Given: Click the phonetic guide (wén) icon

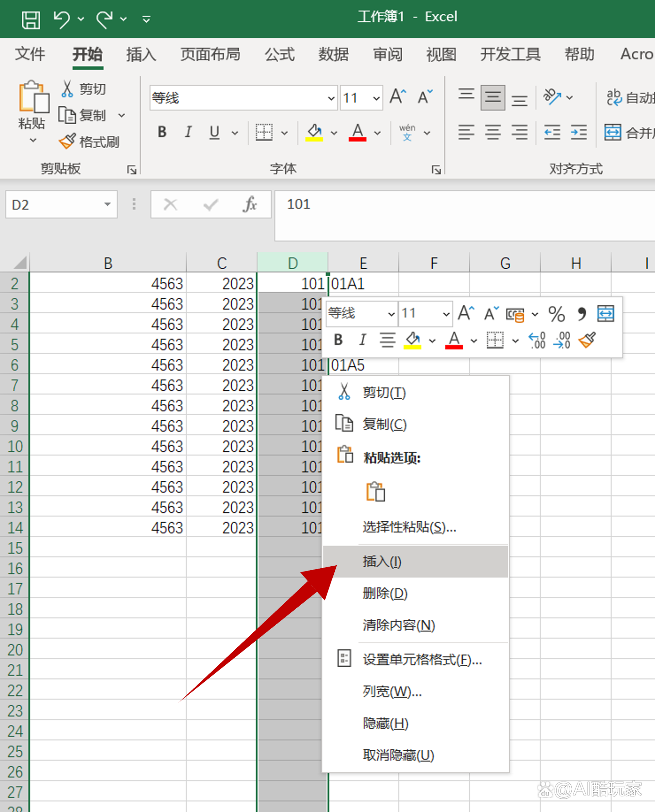Looking at the screenshot, I should (407, 132).
